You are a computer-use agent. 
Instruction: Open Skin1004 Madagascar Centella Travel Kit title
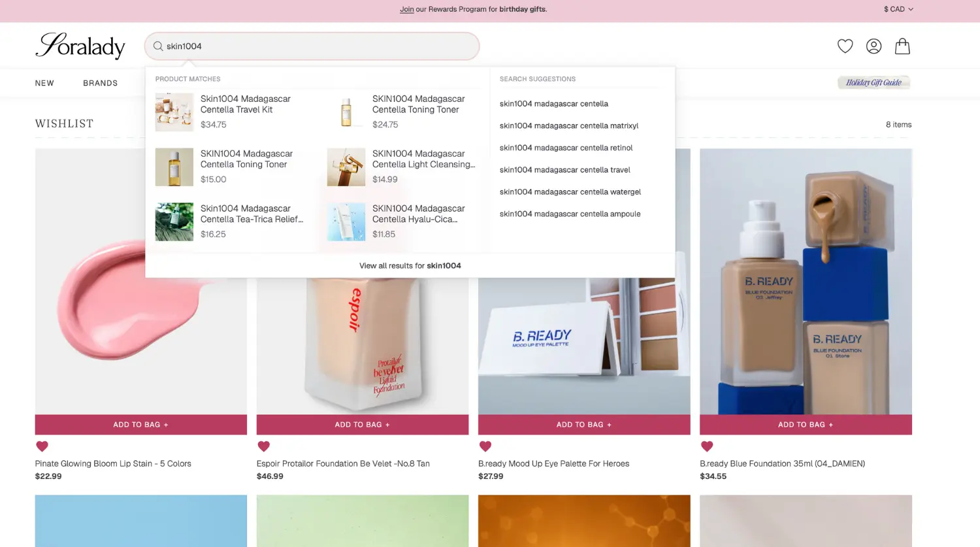coord(246,104)
